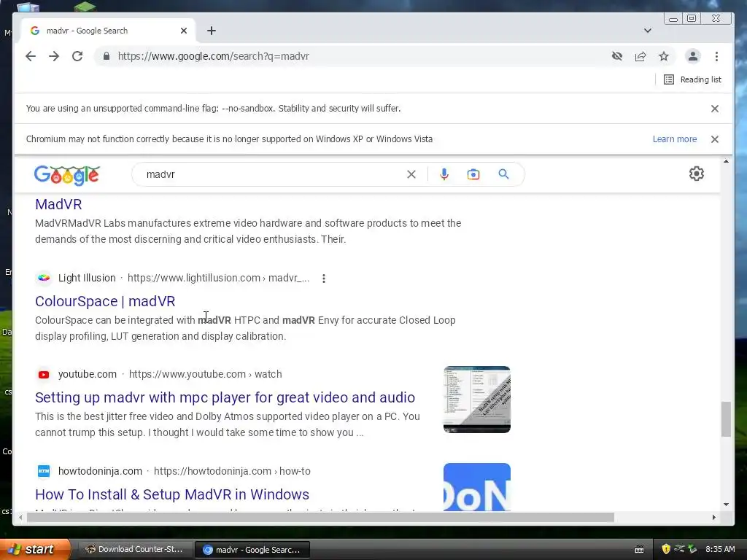Open the ColourSpace | madVR result
Viewport: 747px width, 560px height.
click(x=105, y=301)
